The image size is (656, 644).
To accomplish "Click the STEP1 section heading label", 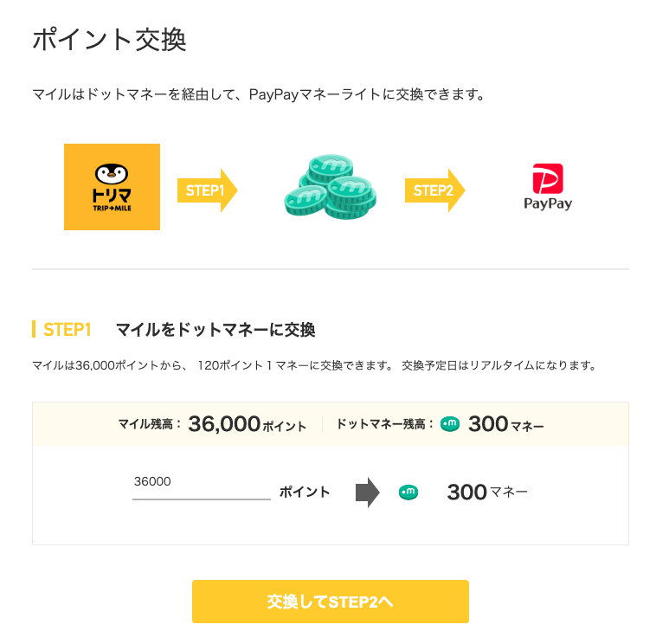I will [x=67, y=330].
